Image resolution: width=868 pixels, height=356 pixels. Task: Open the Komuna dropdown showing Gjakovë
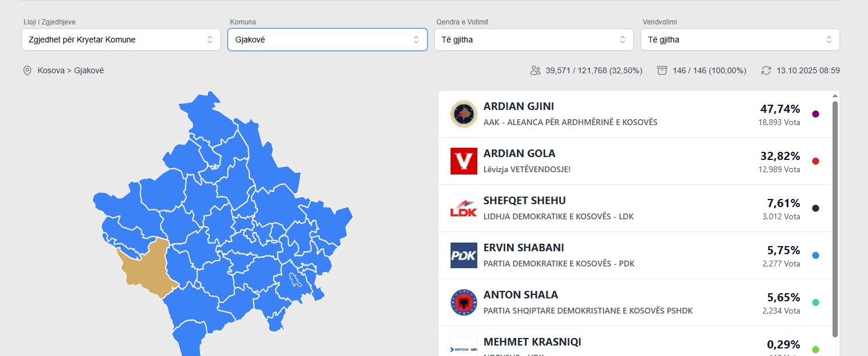coord(327,40)
